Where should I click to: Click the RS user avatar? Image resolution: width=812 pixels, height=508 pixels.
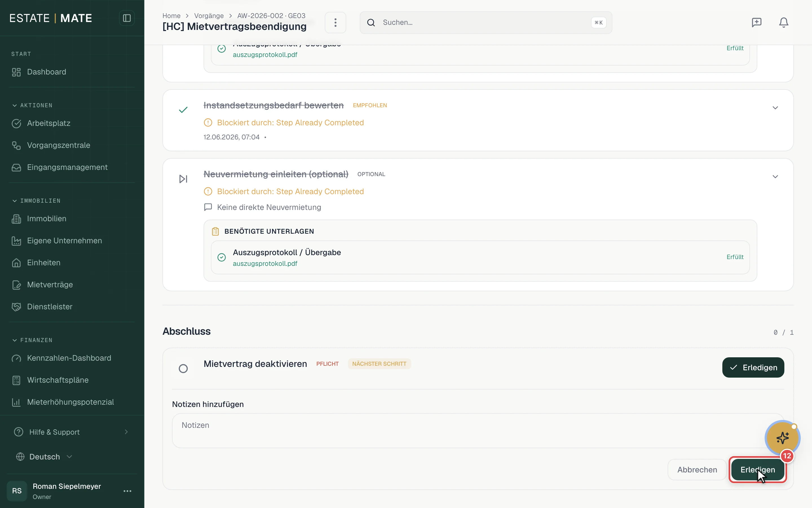17,491
